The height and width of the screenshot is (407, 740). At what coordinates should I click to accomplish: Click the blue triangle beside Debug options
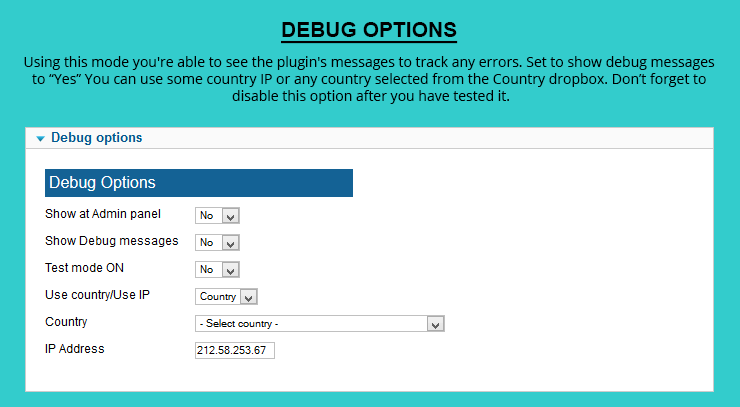(41, 138)
